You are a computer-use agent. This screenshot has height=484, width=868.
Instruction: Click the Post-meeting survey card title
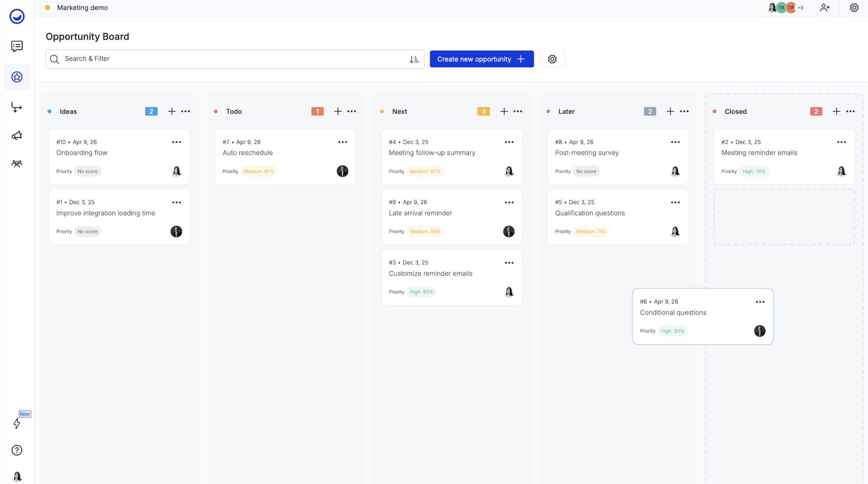coord(587,153)
